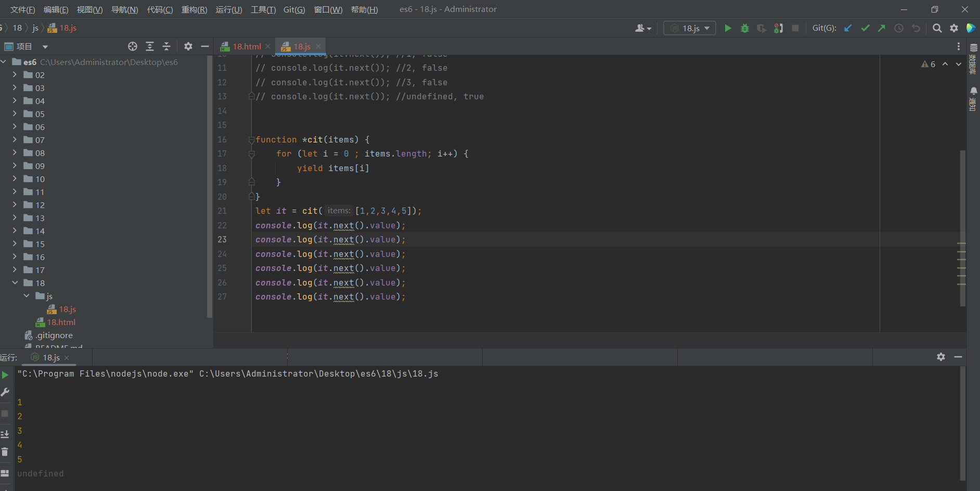Expand all in project panel
Image resolution: width=980 pixels, height=491 pixels.
pyautogui.click(x=150, y=46)
